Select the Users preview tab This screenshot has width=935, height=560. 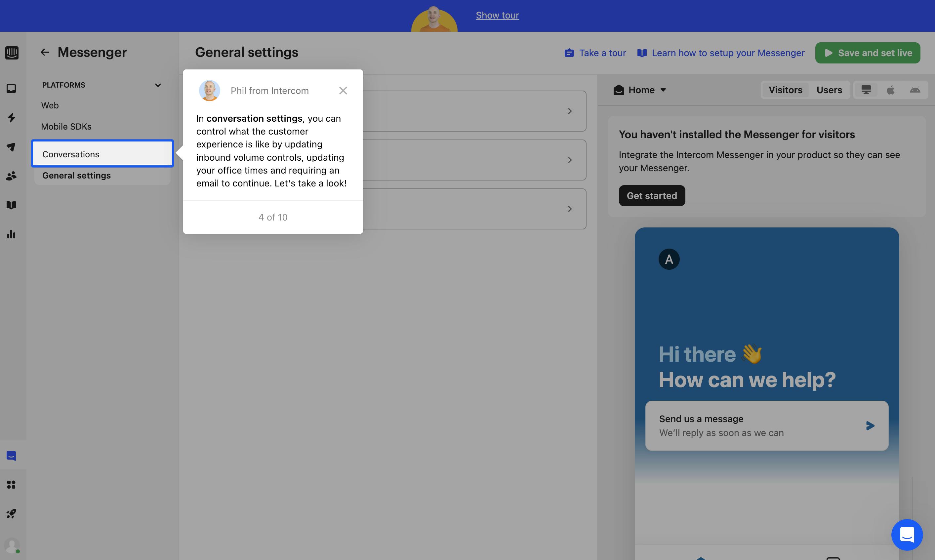829,90
